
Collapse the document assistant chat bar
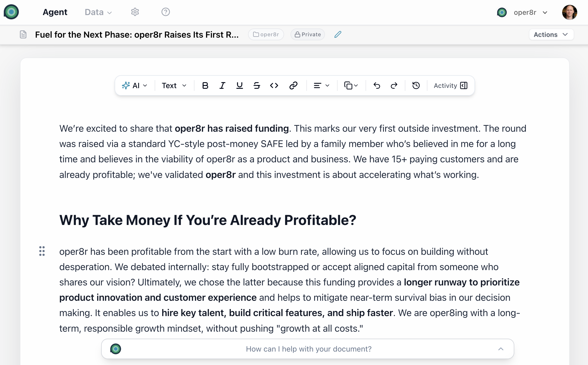coord(501,349)
